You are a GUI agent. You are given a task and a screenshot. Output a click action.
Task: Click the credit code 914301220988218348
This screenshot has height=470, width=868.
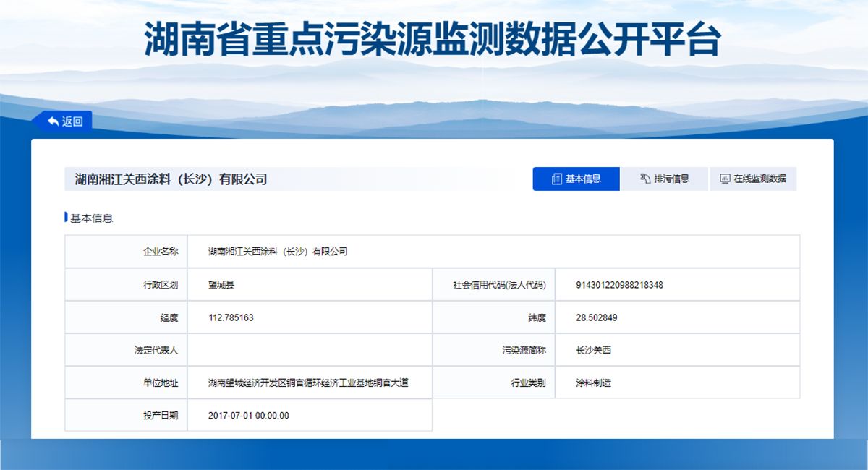pos(619,285)
